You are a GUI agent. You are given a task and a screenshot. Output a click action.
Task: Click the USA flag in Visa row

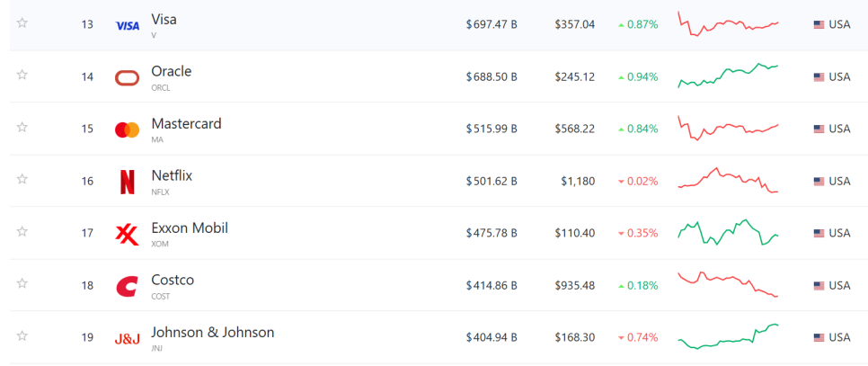(x=819, y=24)
